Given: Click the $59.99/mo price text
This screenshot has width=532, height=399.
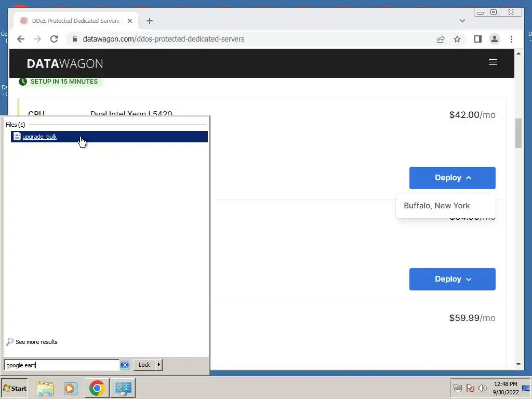Looking at the screenshot, I should point(472,318).
